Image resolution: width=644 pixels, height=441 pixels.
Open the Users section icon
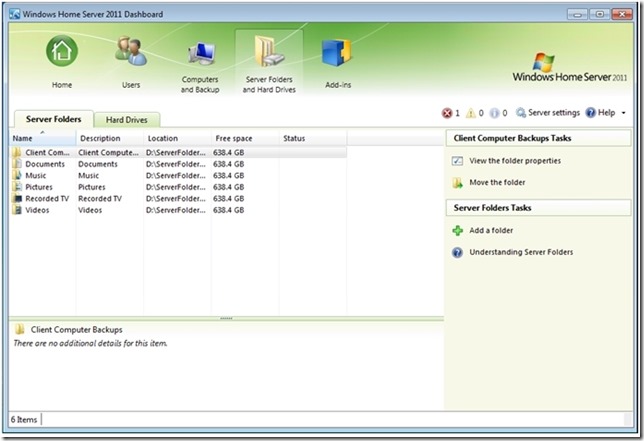click(131, 52)
